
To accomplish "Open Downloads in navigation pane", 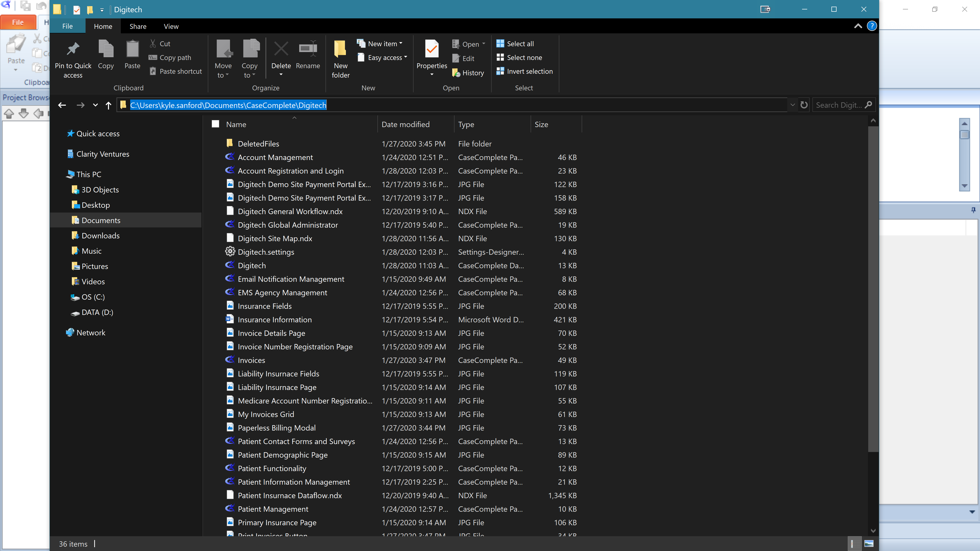I will (95, 235).
